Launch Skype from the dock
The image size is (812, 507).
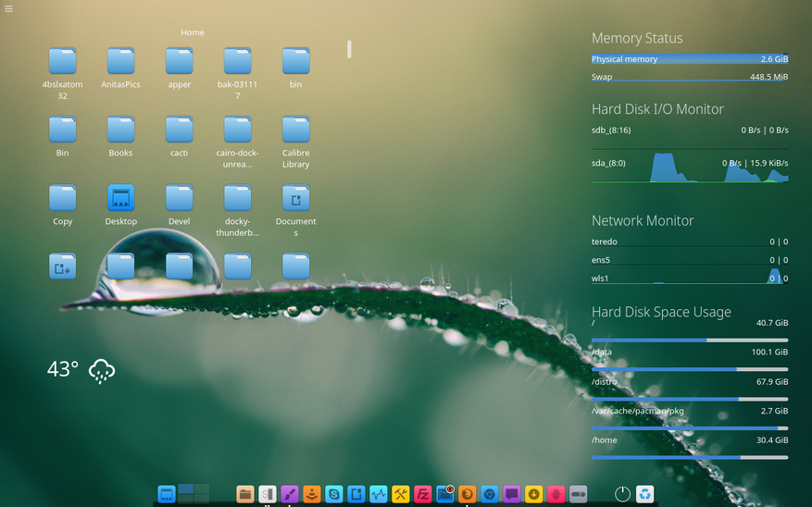coord(334,494)
